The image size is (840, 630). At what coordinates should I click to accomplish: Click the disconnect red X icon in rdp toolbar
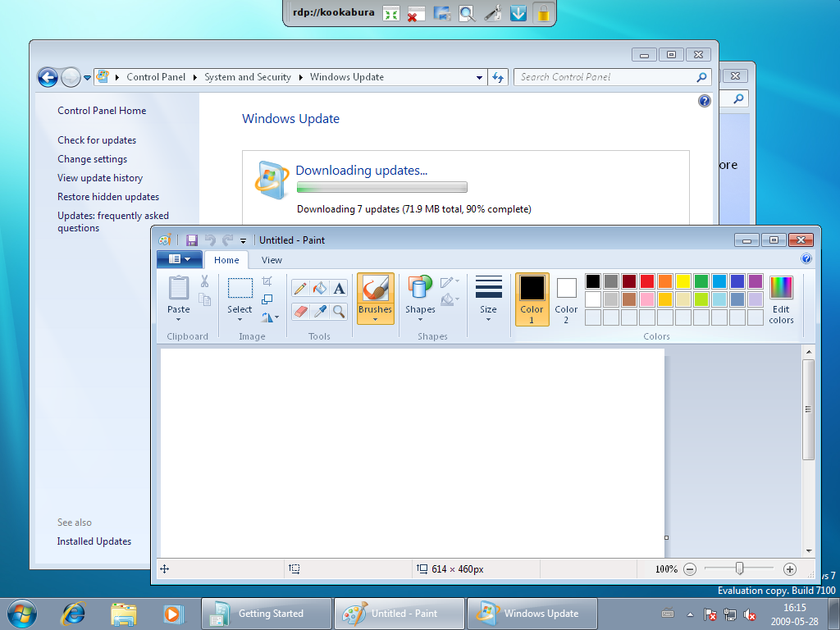point(416,13)
